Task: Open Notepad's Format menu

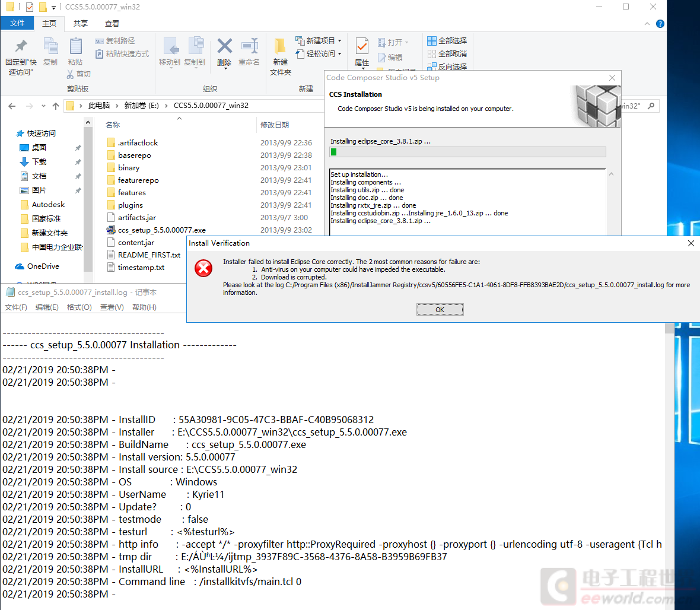Action: pos(79,307)
